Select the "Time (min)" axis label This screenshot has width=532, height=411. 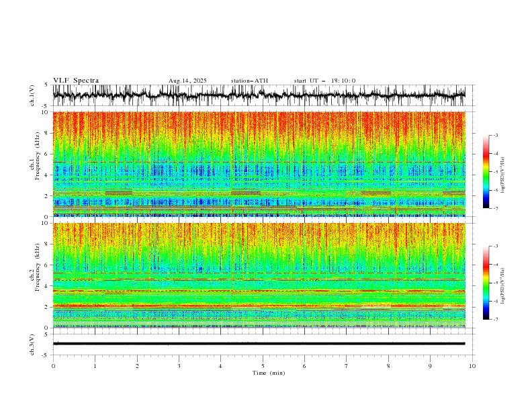(x=269, y=373)
